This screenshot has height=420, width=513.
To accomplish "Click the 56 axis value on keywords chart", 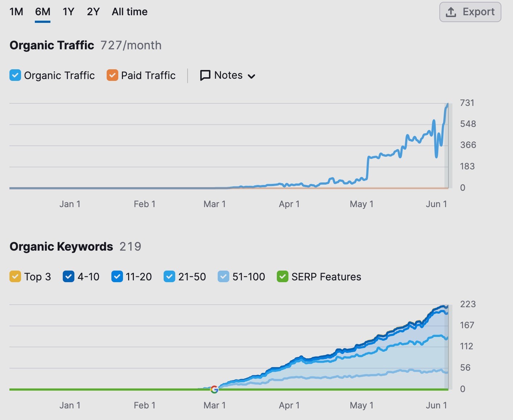I will click(465, 368).
